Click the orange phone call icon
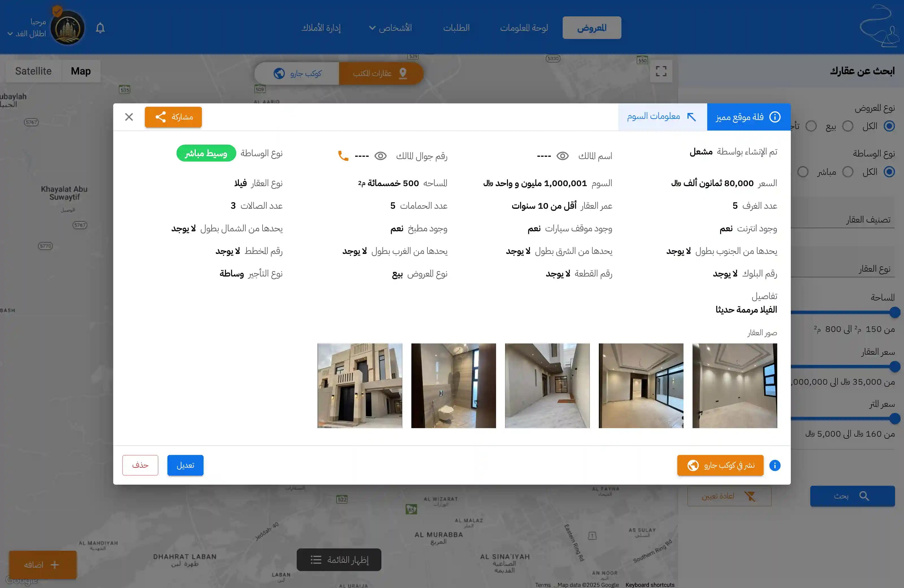This screenshot has width=904, height=588. pos(343,156)
